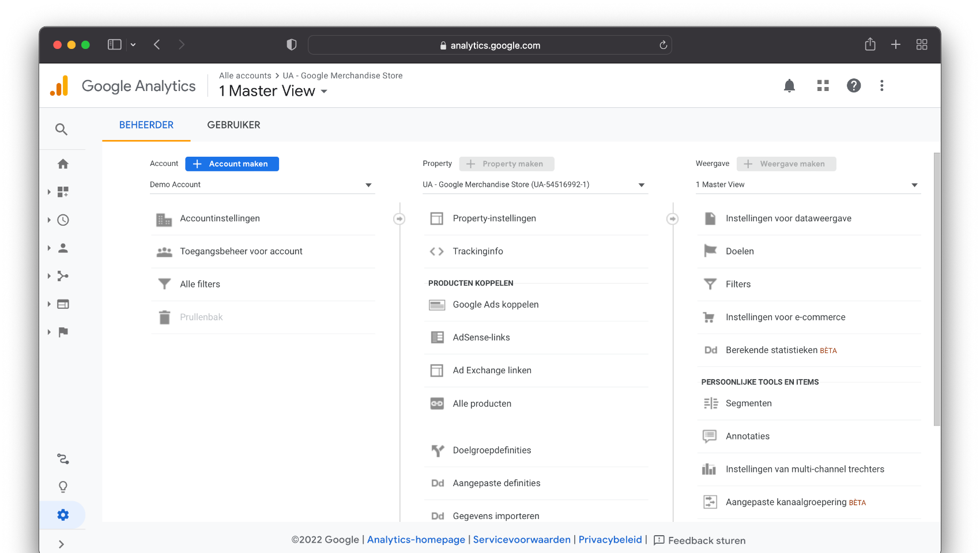This screenshot has width=980, height=553.
Task: Open Discover lightbulb icon in sidebar
Action: tap(63, 487)
